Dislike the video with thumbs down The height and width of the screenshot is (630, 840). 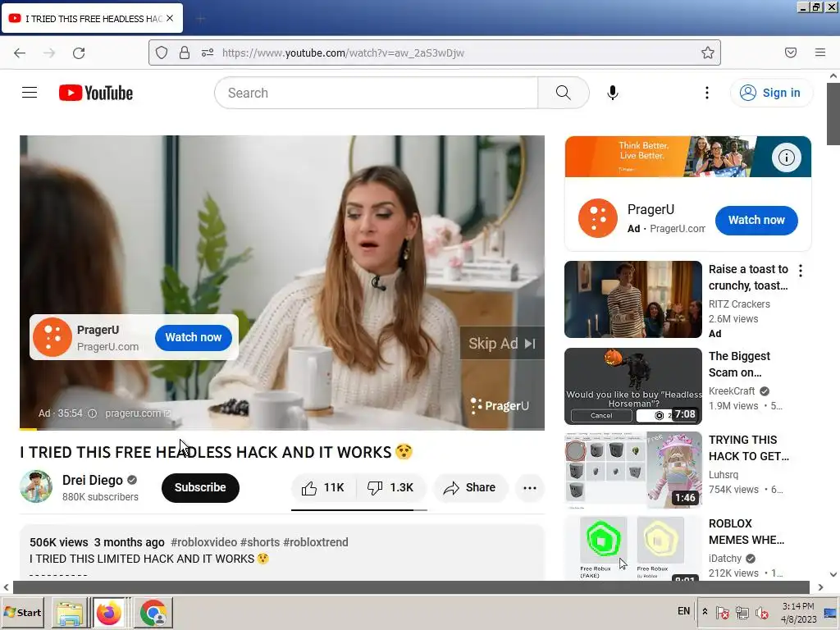click(391, 487)
